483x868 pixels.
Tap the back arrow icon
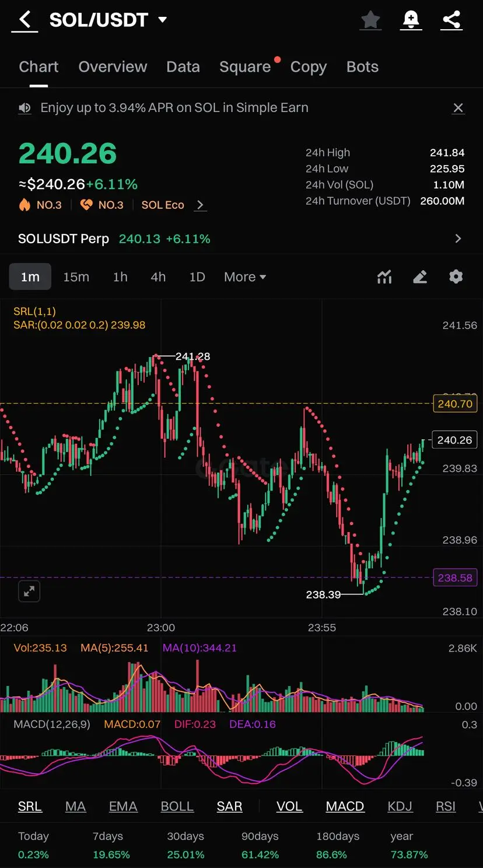[x=24, y=20]
